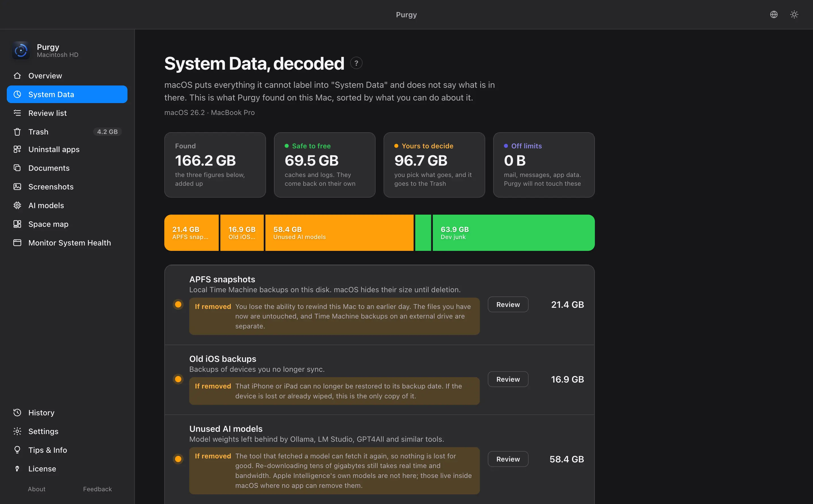
Task: Click the 58.4 GB Unused AI models segment
Action: pyautogui.click(x=339, y=233)
